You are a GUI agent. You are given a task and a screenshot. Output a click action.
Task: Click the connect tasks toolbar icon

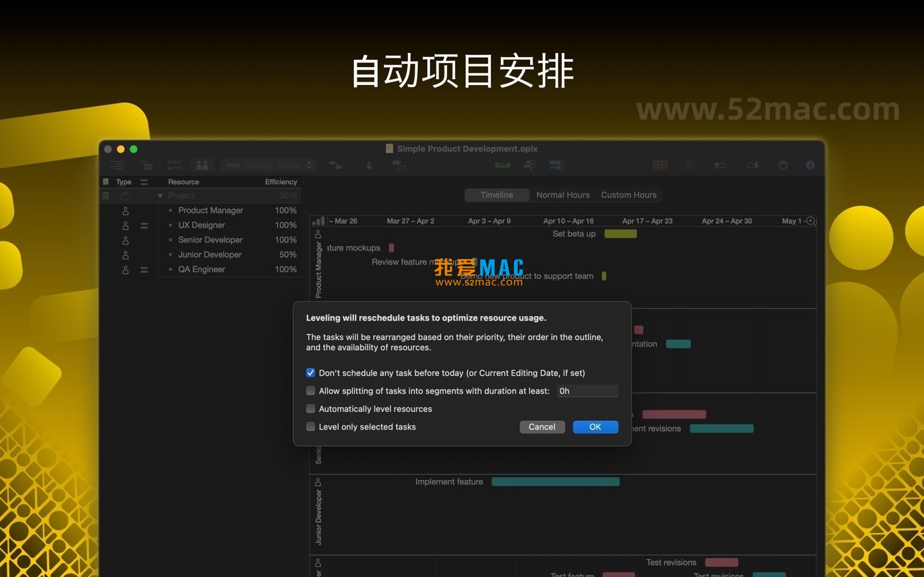coord(335,165)
